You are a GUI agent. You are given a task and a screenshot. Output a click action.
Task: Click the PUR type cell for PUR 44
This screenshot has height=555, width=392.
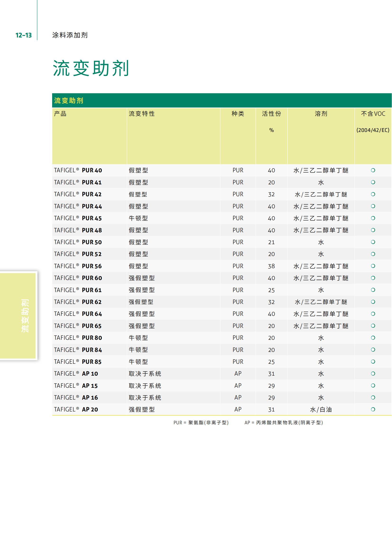[x=238, y=206]
